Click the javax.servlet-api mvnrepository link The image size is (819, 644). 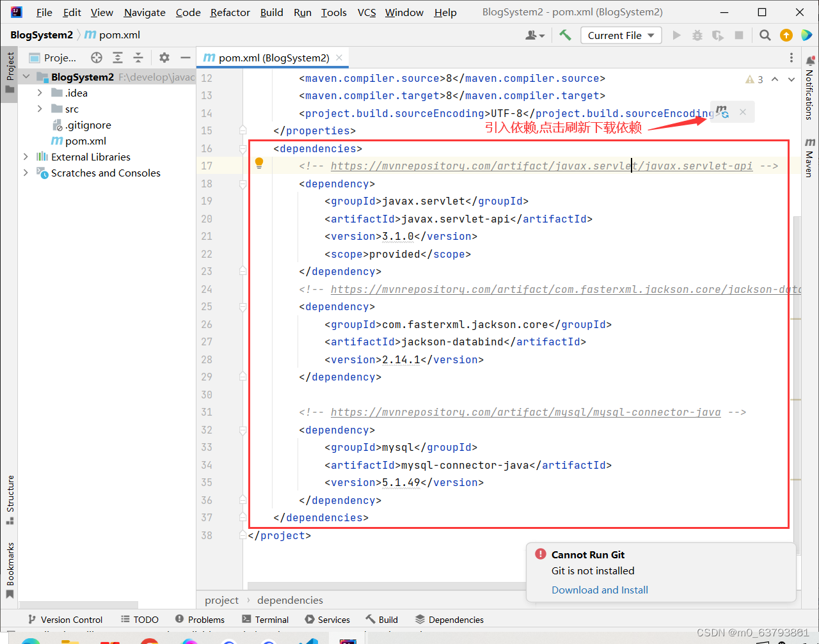[541, 166]
